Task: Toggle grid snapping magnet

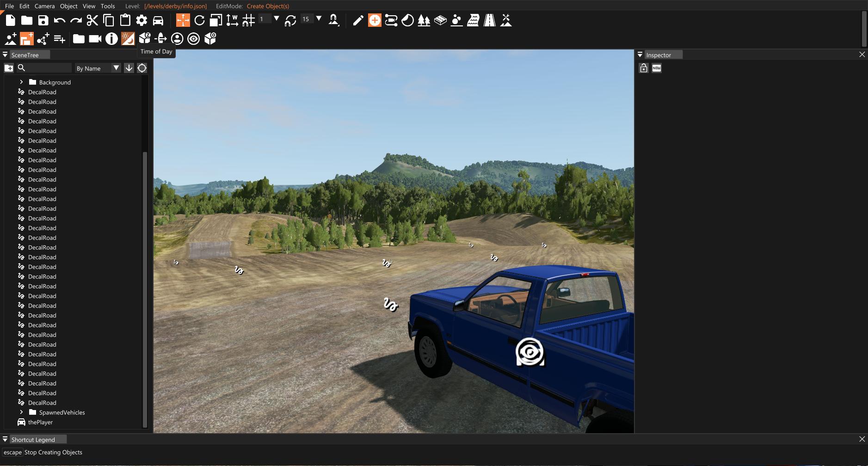Action: point(249,20)
